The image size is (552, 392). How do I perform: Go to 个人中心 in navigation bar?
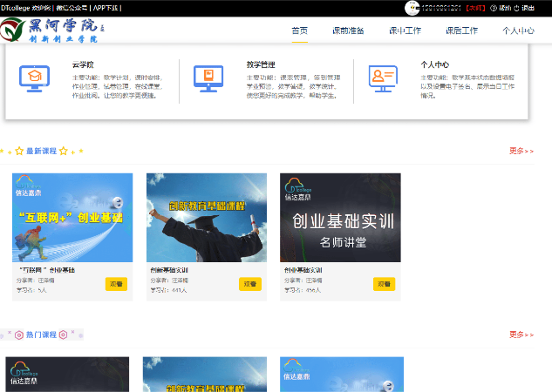pyautogui.click(x=518, y=31)
